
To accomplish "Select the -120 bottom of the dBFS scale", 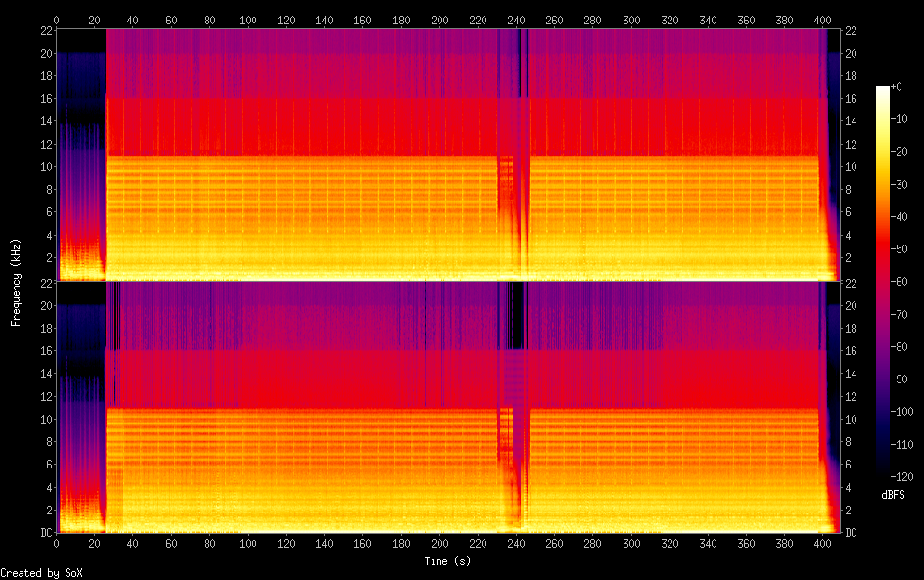I will pyautogui.click(x=883, y=471).
